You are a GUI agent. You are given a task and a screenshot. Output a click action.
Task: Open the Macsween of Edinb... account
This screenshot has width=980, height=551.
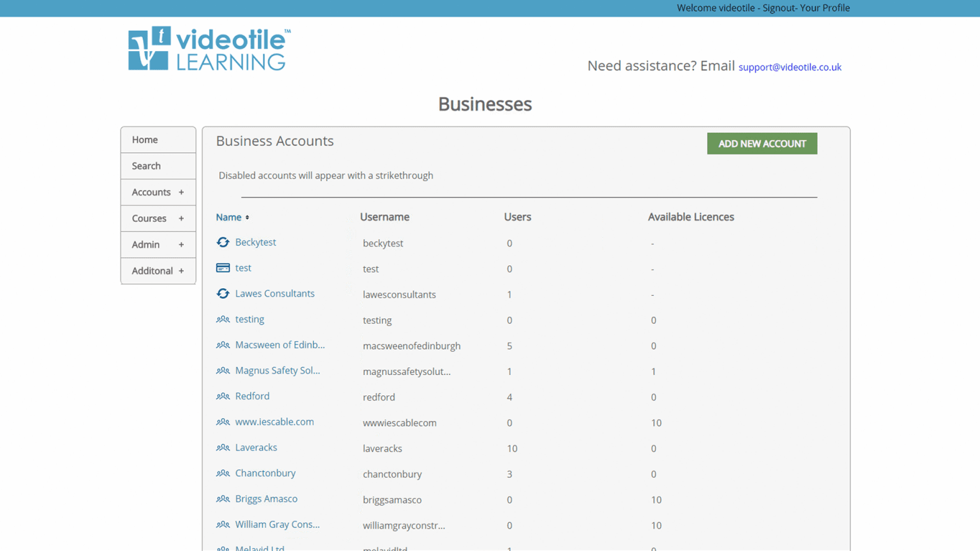pos(279,345)
